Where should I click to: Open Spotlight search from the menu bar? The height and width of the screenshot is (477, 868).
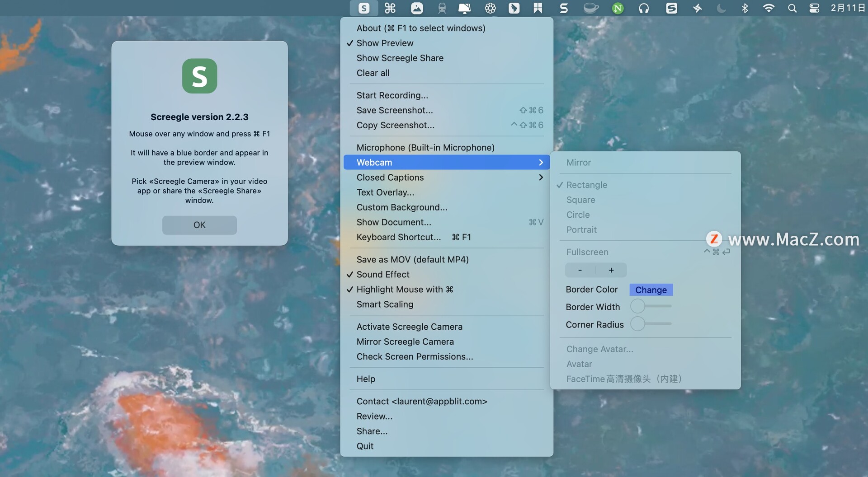coord(792,8)
